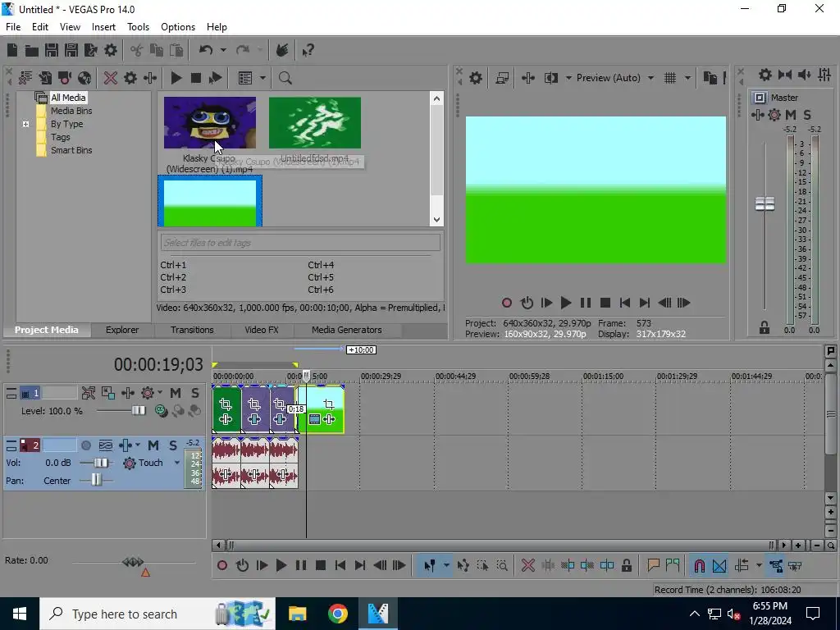
Task: Open automation settings dropdown on video track 1
Action: click(160, 393)
